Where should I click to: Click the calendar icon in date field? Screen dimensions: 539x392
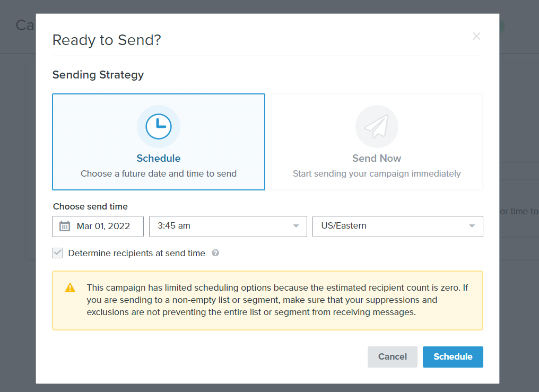[x=65, y=226]
